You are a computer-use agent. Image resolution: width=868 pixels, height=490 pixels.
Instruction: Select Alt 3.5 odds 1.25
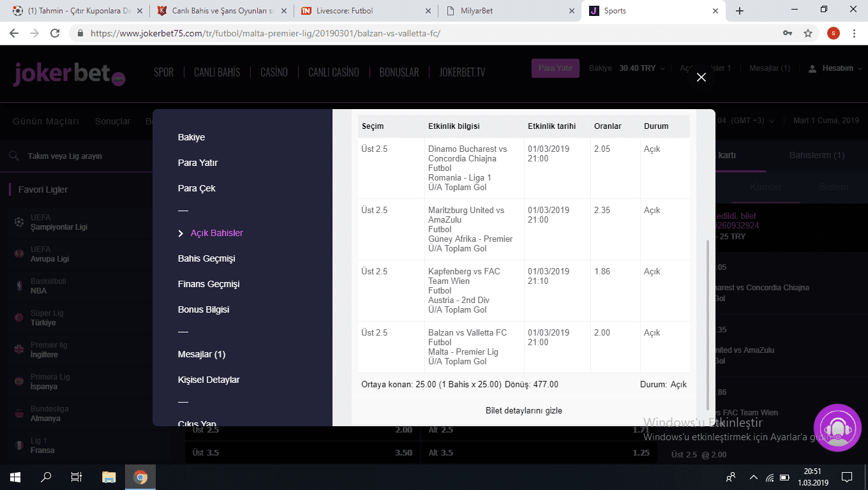pos(538,453)
